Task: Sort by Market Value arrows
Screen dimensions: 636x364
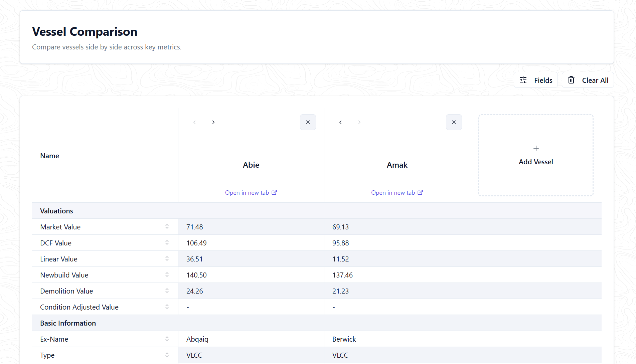Action: pos(167,227)
